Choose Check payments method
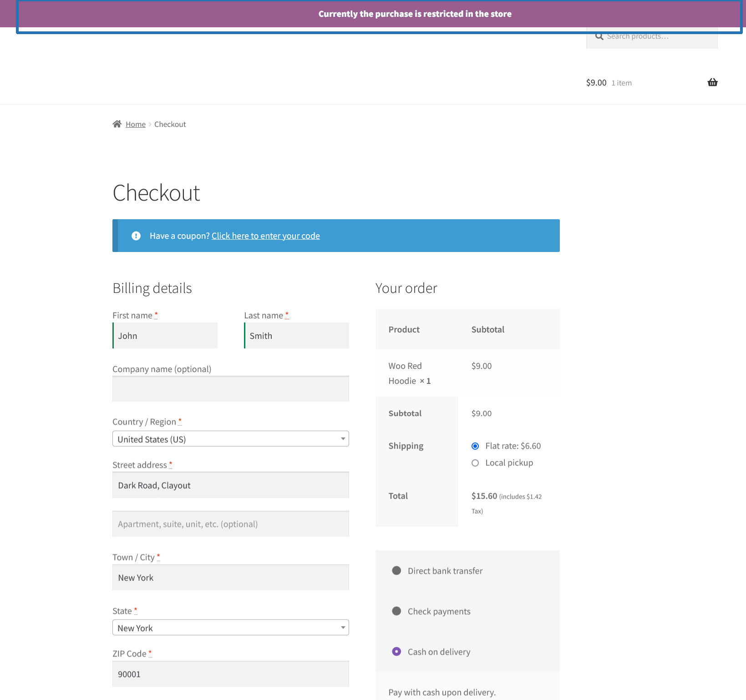746x700 pixels. [396, 611]
